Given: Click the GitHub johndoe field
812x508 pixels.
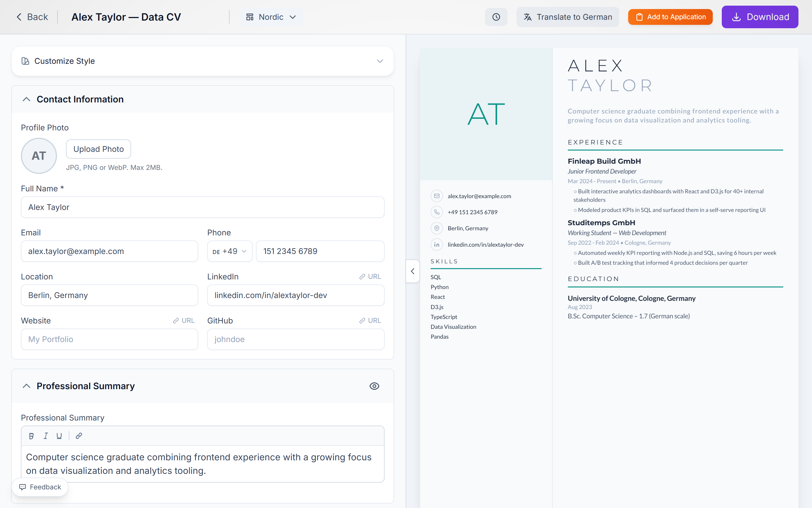Looking at the screenshot, I should 295,339.
